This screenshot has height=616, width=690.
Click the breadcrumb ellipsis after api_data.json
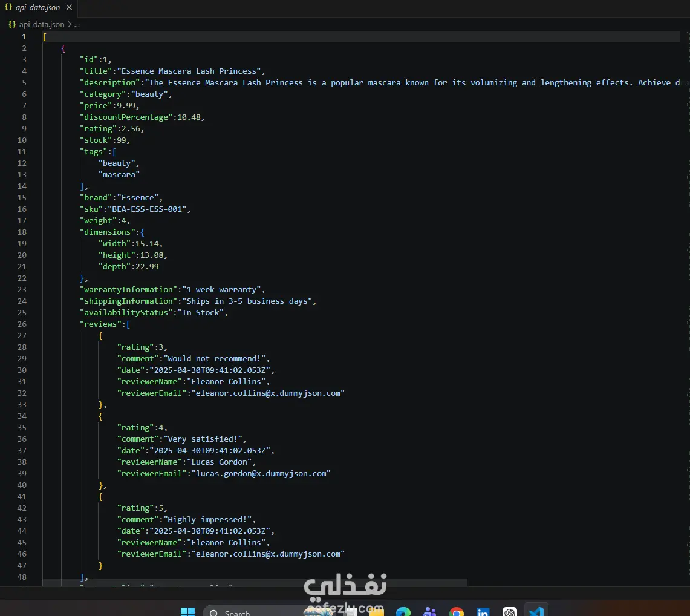pos(77,25)
